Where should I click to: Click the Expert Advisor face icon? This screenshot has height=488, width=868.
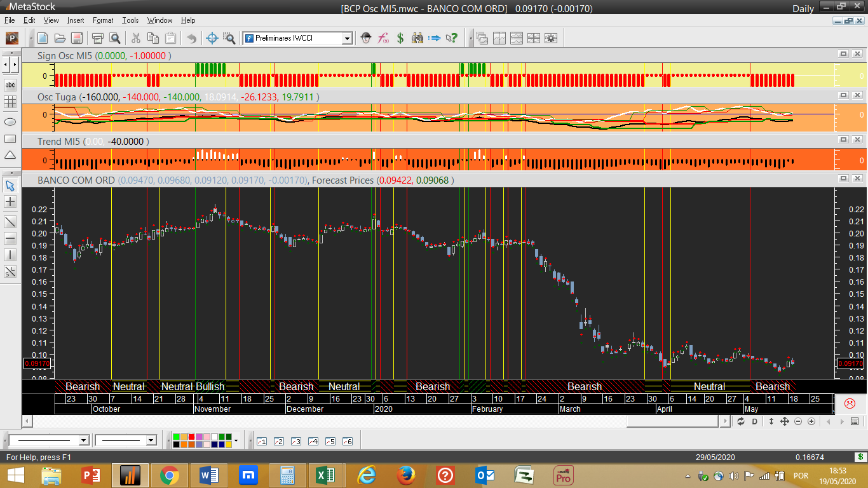point(366,38)
